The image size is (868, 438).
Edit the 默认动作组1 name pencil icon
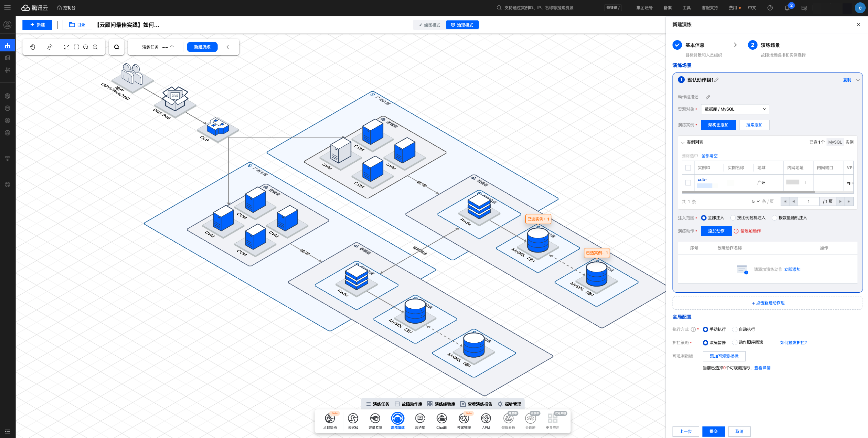(x=717, y=80)
